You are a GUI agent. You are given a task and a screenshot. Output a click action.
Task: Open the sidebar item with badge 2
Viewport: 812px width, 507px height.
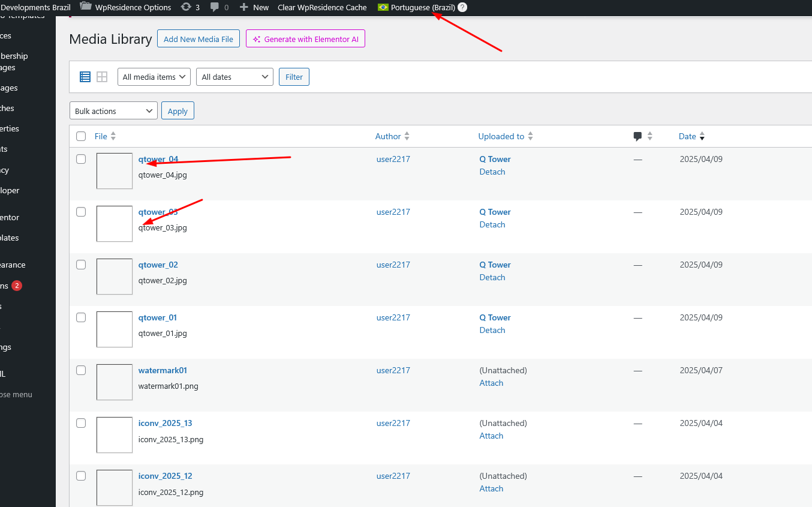coord(11,286)
